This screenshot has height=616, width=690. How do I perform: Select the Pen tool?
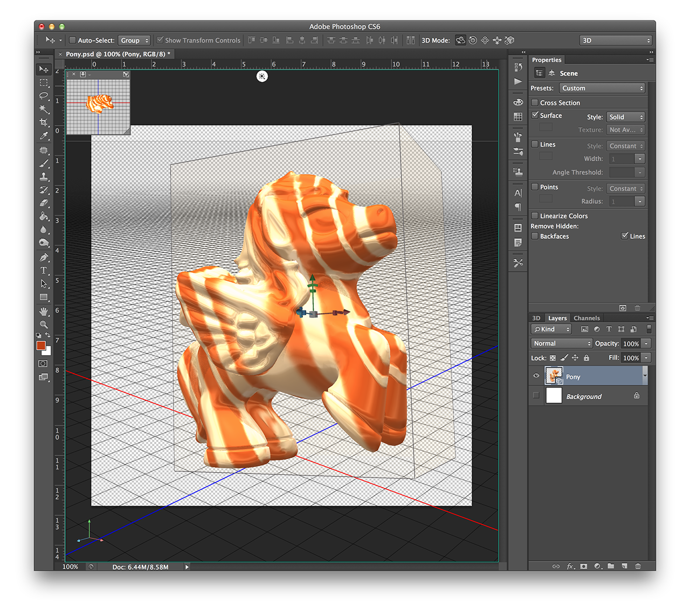click(44, 257)
